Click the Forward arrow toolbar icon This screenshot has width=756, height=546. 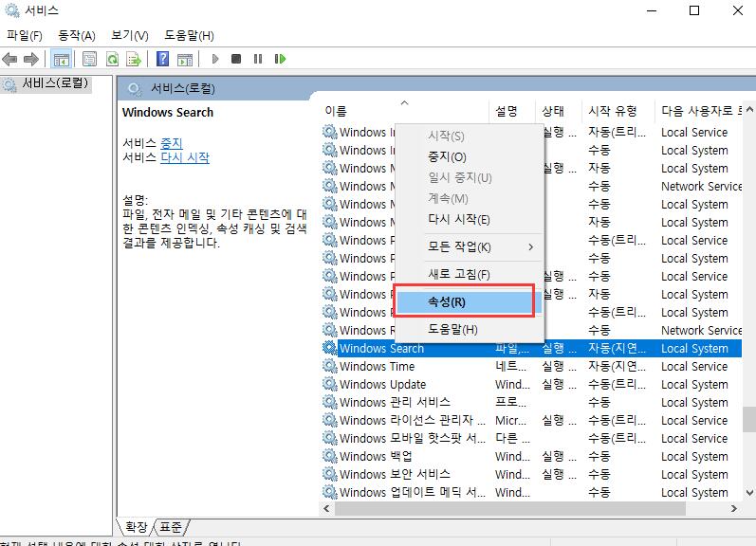(x=31, y=60)
